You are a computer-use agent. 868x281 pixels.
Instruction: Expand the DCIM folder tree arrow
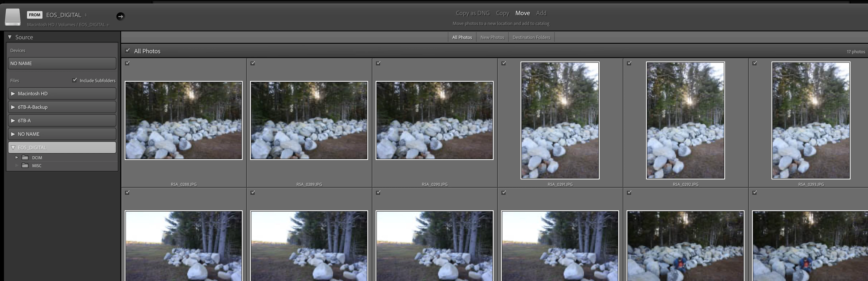(x=16, y=157)
